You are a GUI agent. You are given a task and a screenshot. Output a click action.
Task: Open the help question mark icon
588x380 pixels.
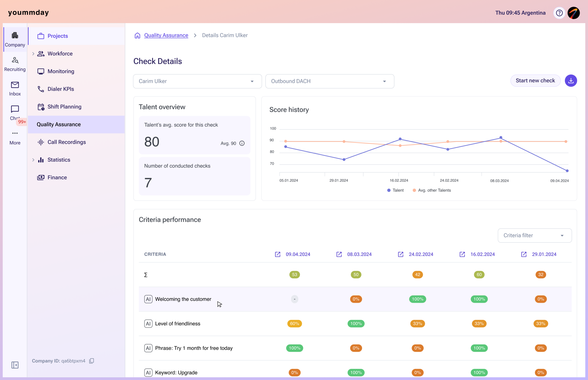tap(559, 13)
